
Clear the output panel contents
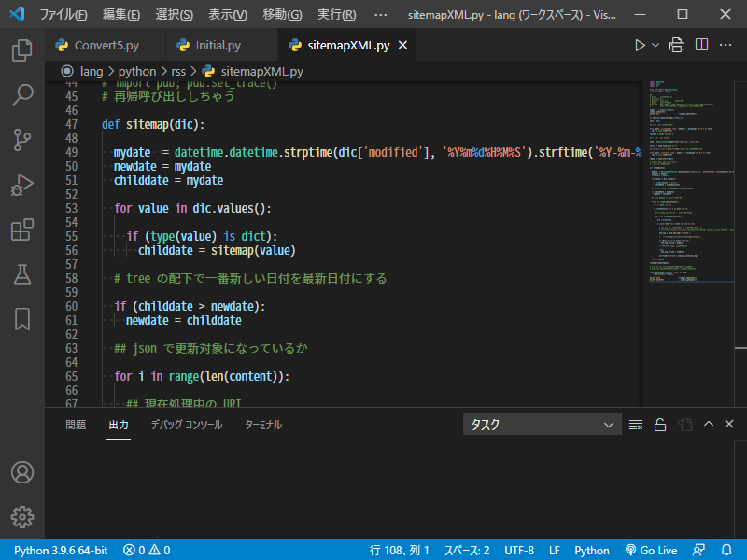[x=636, y=425]
